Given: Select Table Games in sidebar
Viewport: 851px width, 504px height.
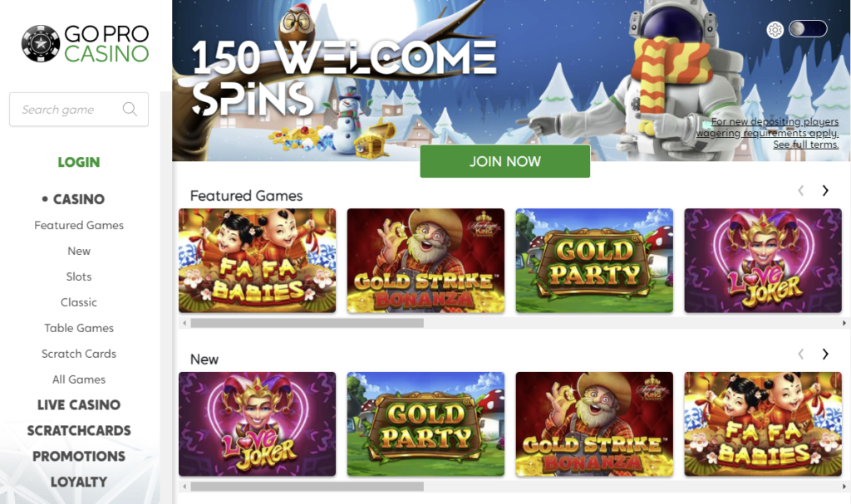Looking at the screenshot, I should point(79,328).
